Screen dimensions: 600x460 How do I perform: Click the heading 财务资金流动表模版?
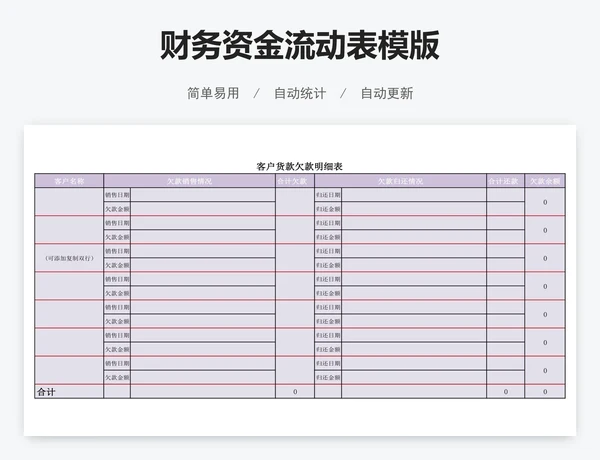tap(300, 46)
